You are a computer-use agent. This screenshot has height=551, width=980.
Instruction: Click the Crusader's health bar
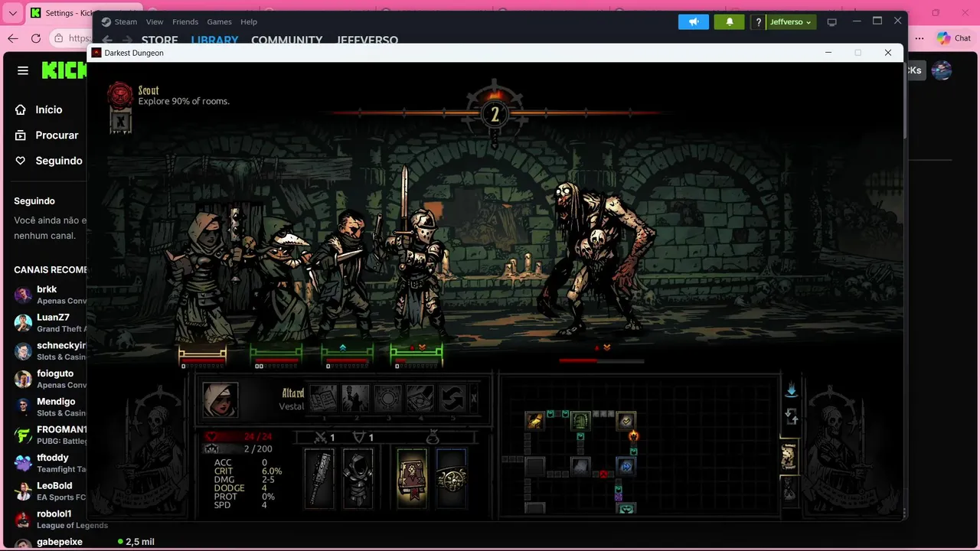tap(416, 360)
